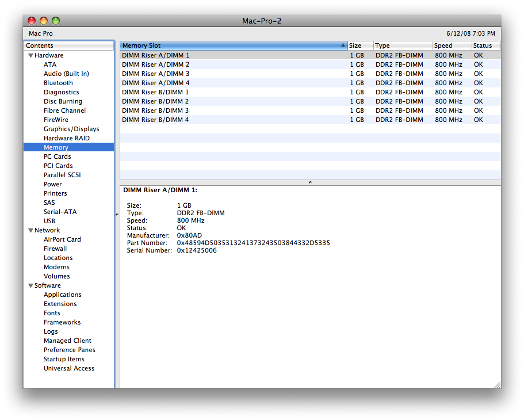524x420 pixels.
Task: Select the highlighted Memory entry
Action: point(69,147)
